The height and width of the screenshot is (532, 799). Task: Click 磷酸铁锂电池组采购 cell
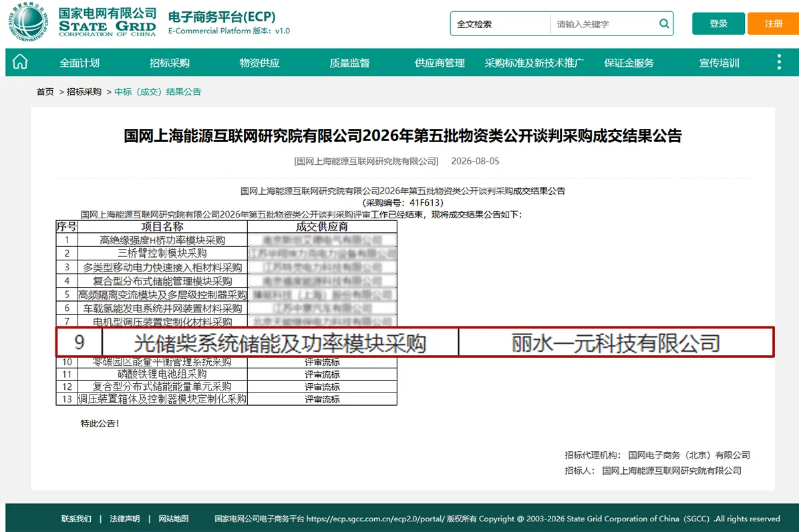162,374
